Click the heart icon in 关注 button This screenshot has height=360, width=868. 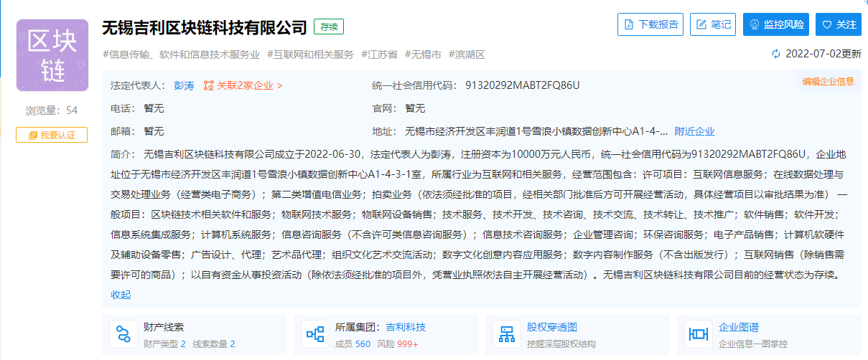pyautogui.click(x=827, y=24)
